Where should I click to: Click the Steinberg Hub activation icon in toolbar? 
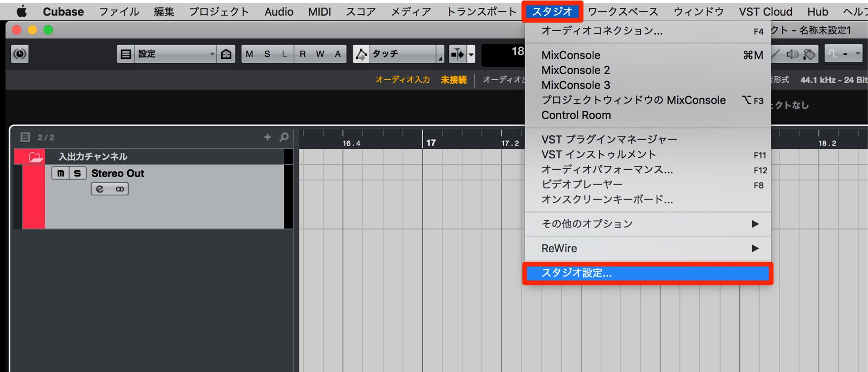tap(20, 53)
